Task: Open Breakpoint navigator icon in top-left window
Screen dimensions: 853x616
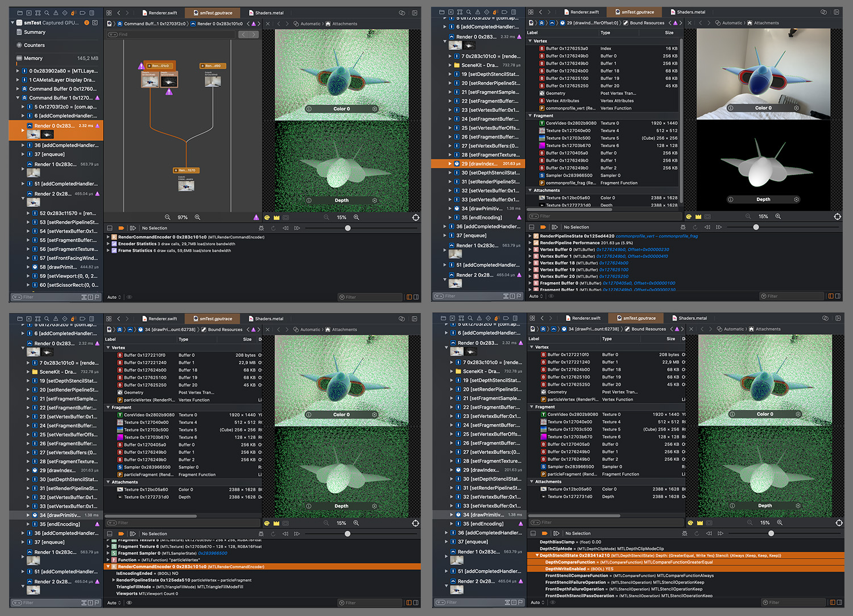Action: click(x=83, y=13)
